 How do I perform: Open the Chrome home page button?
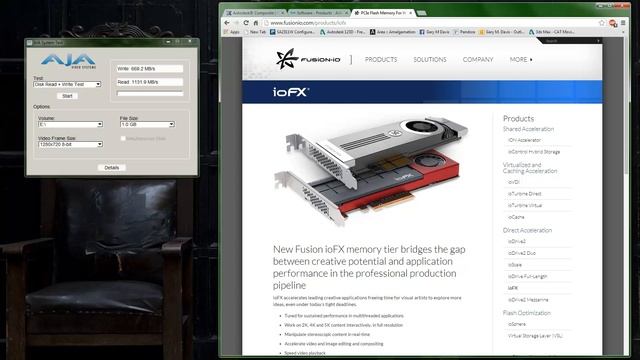point(256,23)
